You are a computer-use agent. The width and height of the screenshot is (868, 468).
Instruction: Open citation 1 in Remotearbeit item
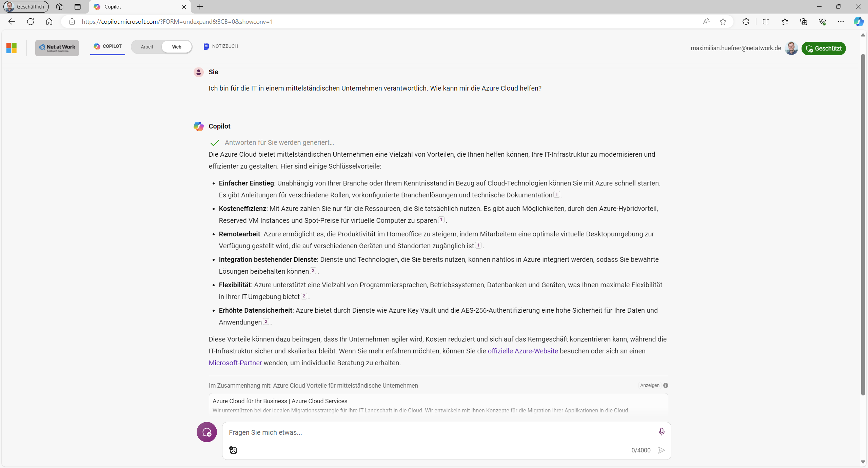coord(478,245)
